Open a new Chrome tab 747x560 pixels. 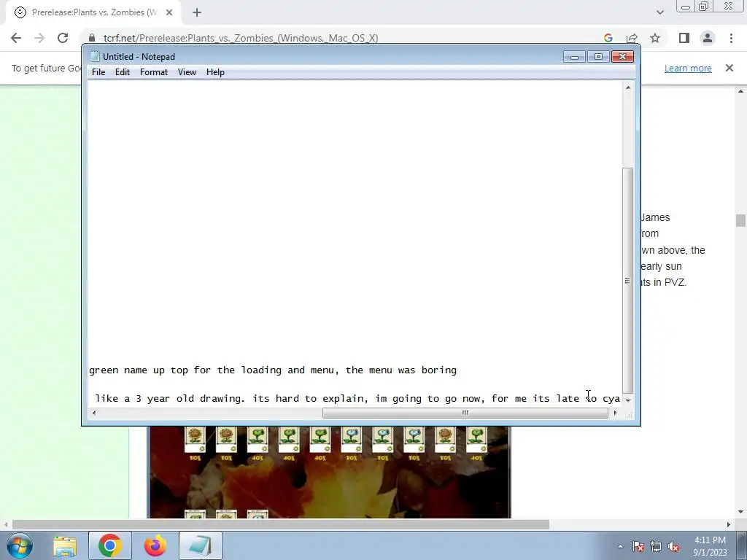click(x=197, y=12)
